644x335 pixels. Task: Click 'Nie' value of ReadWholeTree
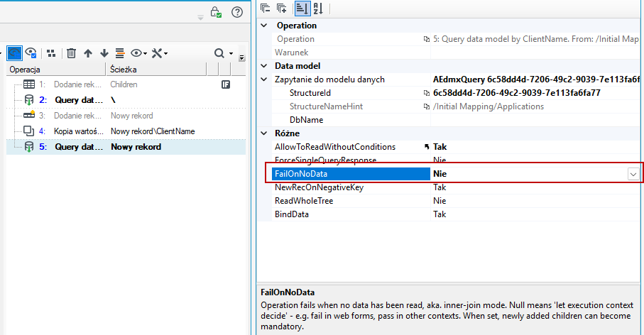[x=440, y=201]
